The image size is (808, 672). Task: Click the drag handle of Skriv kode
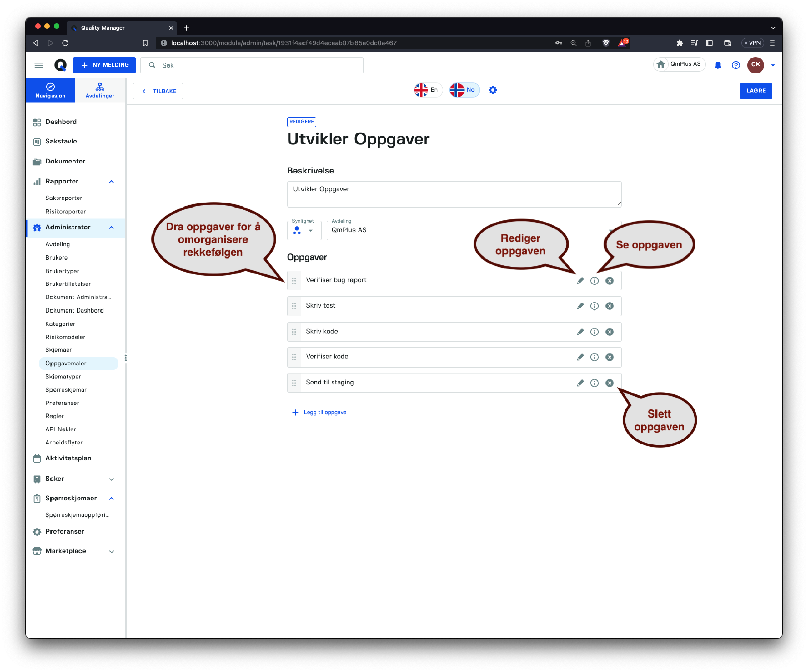(294, 332)
